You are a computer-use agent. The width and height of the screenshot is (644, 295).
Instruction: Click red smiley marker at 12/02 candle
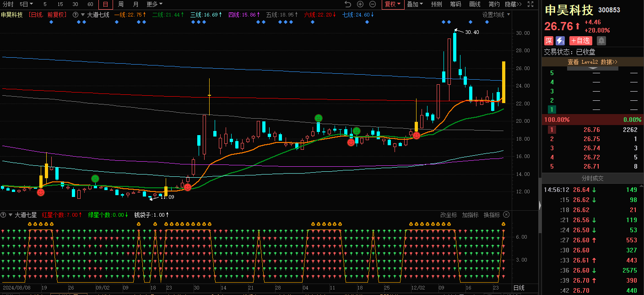click(x=416, y=135)
